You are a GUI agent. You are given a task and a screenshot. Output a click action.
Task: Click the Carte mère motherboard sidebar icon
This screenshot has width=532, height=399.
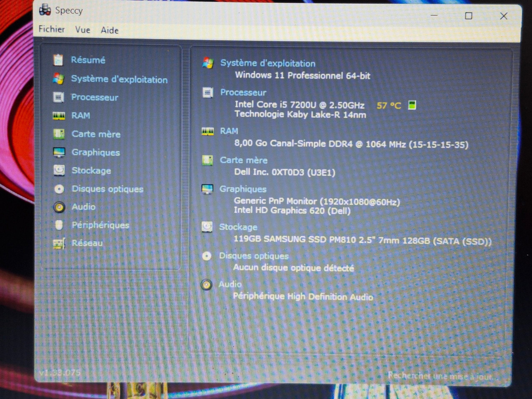[59, 134]
